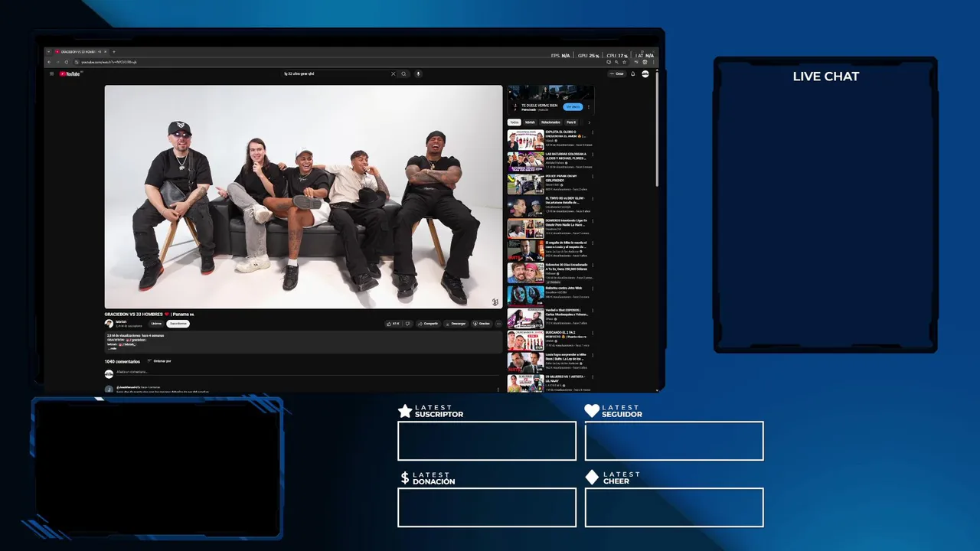Click the Ver ahora ad button
The width and height of the screenshot is (980, 551).
point(573,106)
